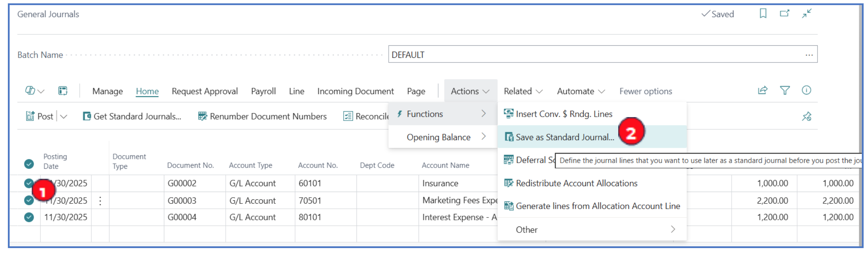Image resolution: width=868 pixels, height=253 pixels.
Task: Open the Related dropdown menu
Action: [x=523, y=91]
